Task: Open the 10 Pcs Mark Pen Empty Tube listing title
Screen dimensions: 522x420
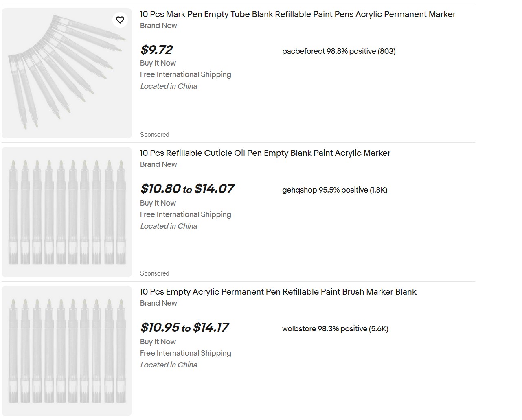Action: [x=297, y=14]
